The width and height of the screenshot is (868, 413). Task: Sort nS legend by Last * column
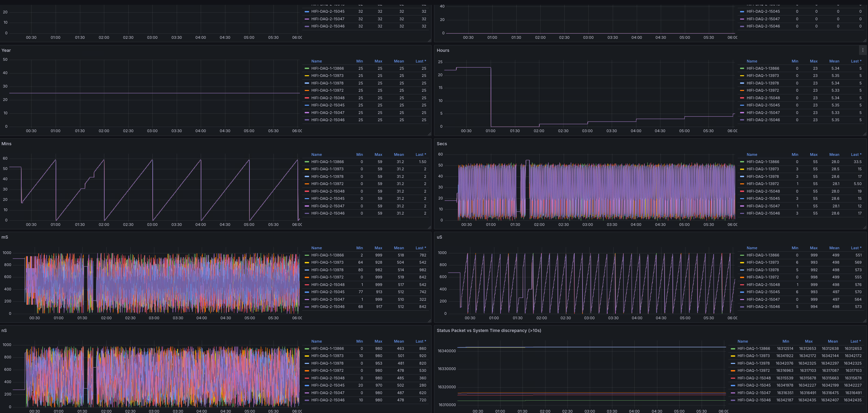point(421,341)
